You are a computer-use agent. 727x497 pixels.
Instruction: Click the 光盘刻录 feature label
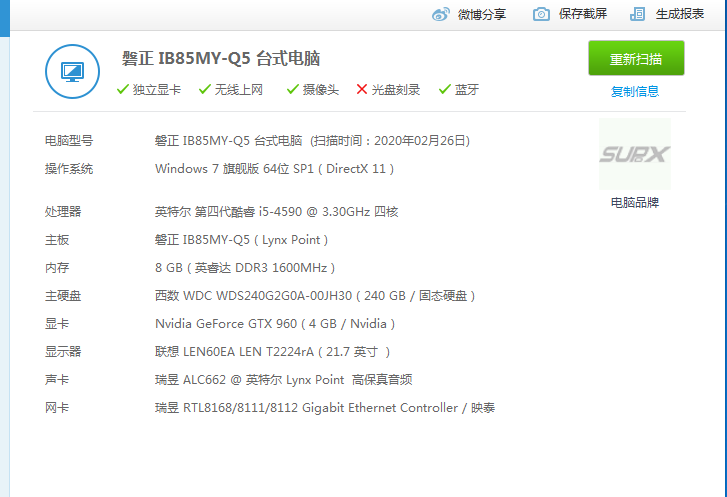click(395, 89)
